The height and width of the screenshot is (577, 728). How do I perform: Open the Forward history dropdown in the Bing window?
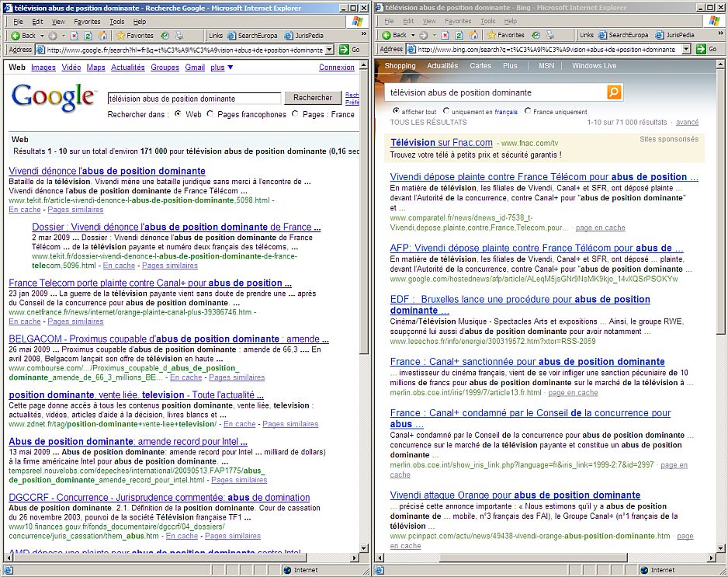point(434,35)
